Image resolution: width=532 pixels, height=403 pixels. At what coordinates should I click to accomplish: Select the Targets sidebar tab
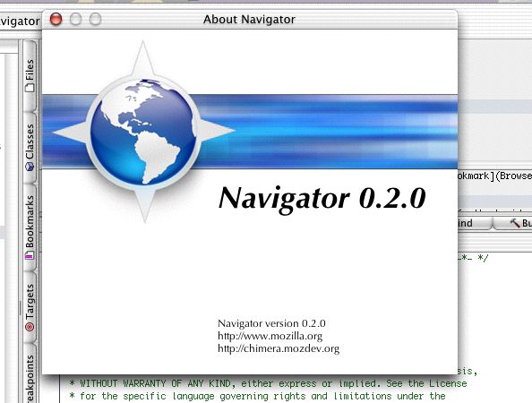pyautogui.click(x=30, y=306)
